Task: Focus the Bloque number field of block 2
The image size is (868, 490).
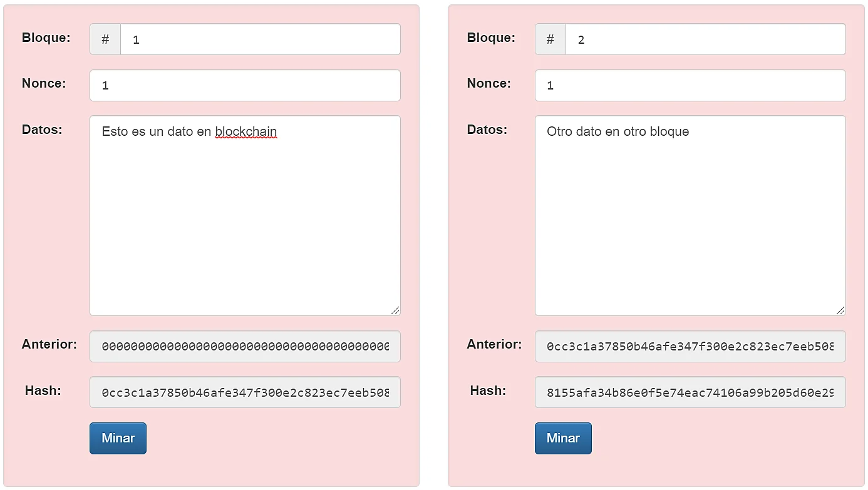Action: (x=706, y=39)
